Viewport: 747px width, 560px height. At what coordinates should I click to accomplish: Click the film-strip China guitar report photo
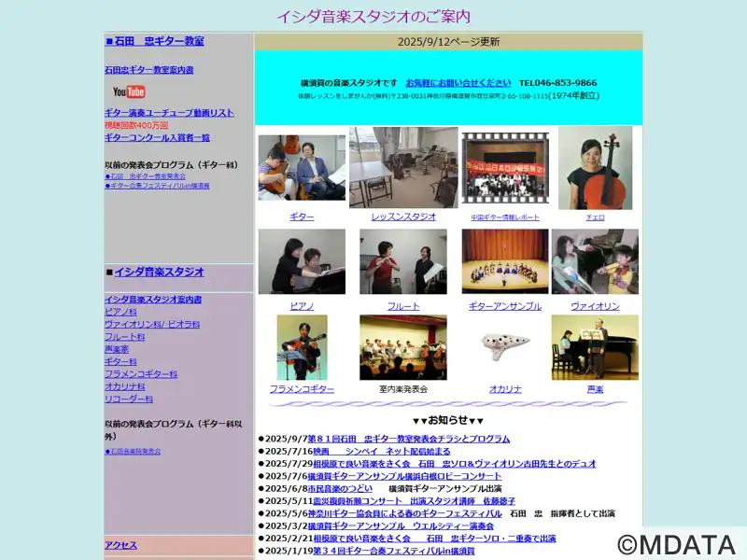[x=505, y=168]
